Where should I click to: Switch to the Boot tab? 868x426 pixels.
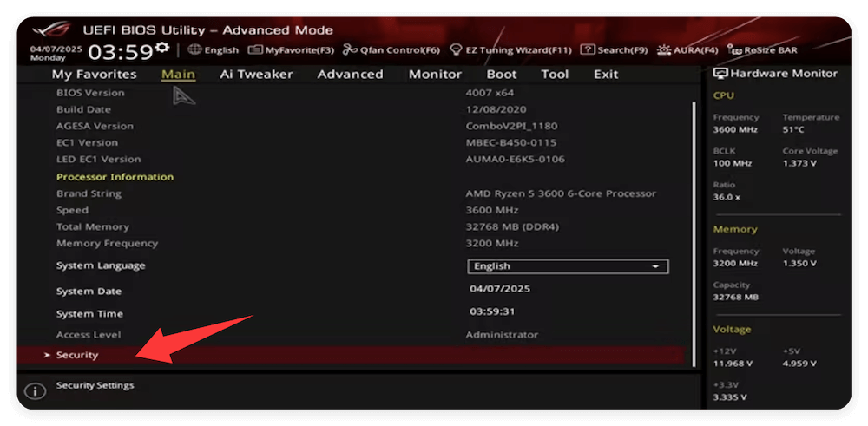[502, 74]
